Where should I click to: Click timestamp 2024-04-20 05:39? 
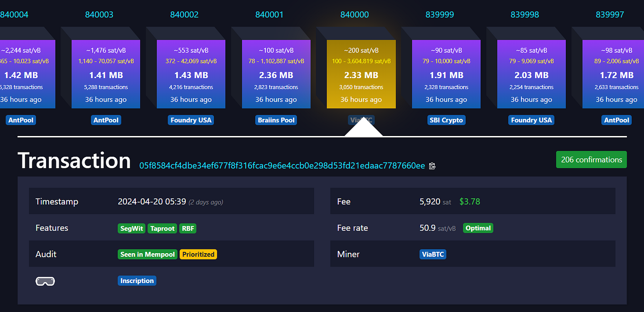click(x=152, y=201)
